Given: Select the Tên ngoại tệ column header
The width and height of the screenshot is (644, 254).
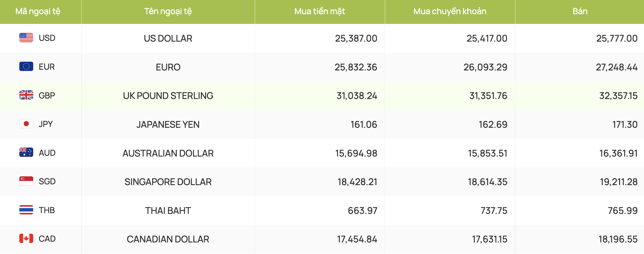Looking at the screenshot, I should (168, 12).
